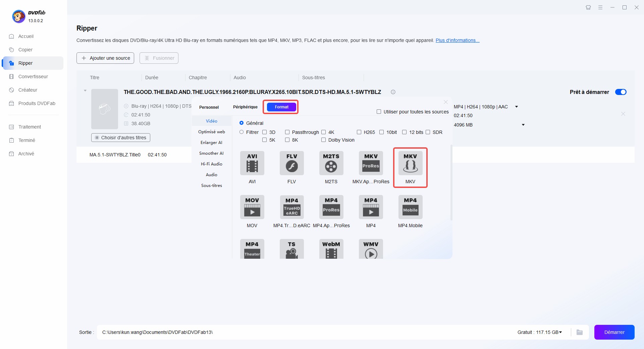
Task: Select the plain MKV format icon
Action: (410, 163)
